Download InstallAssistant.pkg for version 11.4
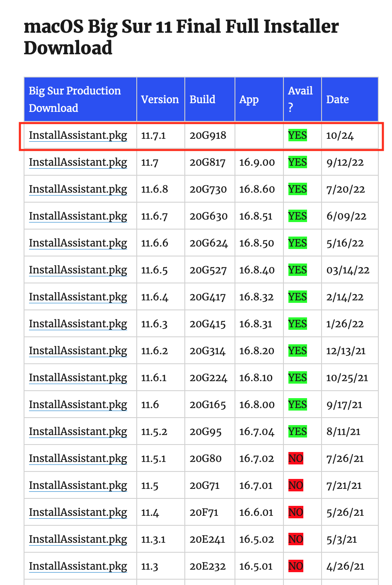The image size is (392, 585). coord(78,512)
